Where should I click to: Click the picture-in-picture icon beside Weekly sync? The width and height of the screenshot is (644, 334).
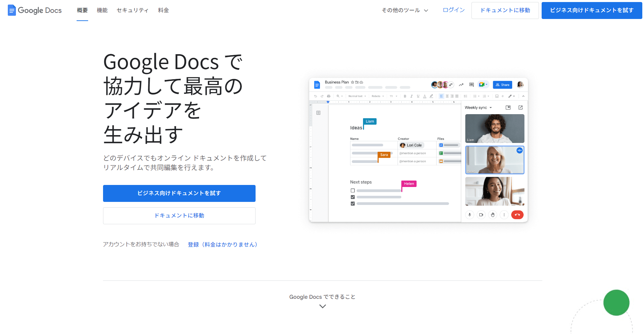[508, 107]
